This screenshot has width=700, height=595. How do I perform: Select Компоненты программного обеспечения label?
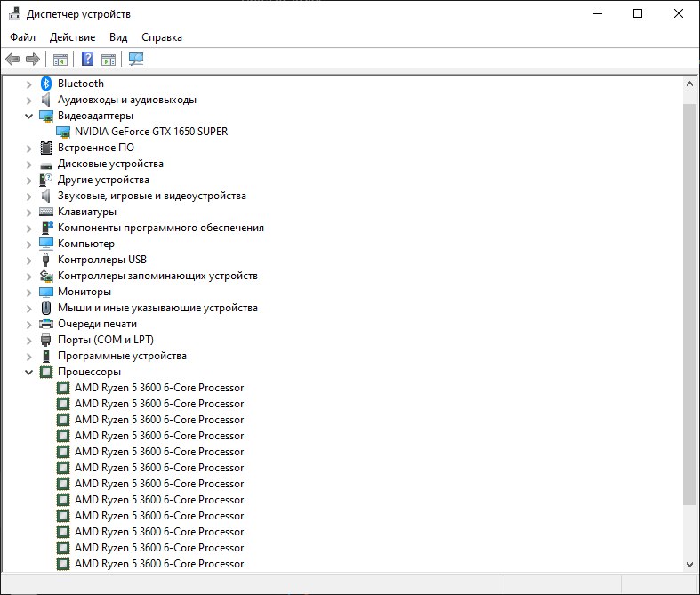tap(161, 228)
